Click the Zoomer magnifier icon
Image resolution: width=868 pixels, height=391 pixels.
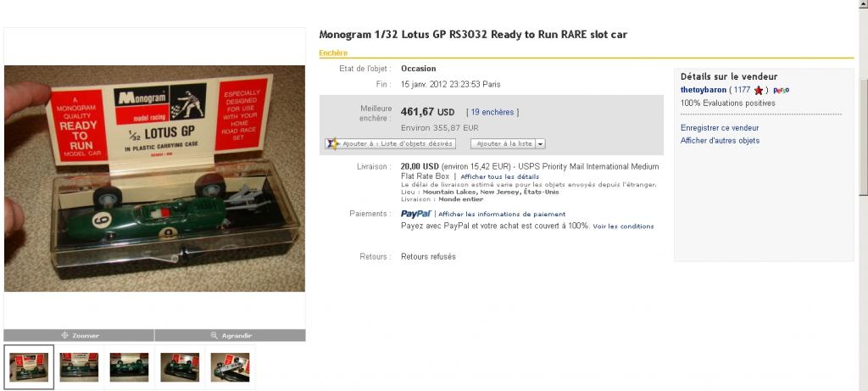(x=64, y=336)
